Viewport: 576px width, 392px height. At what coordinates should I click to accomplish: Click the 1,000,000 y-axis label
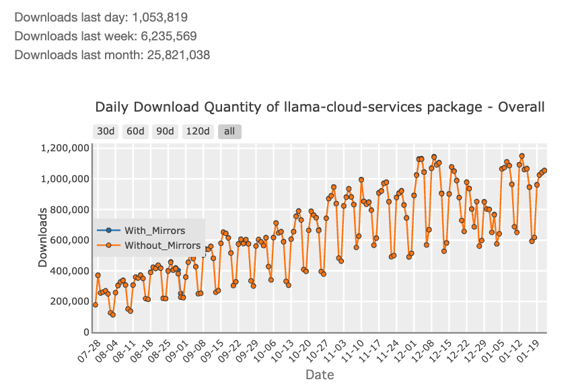coord(65,179)
